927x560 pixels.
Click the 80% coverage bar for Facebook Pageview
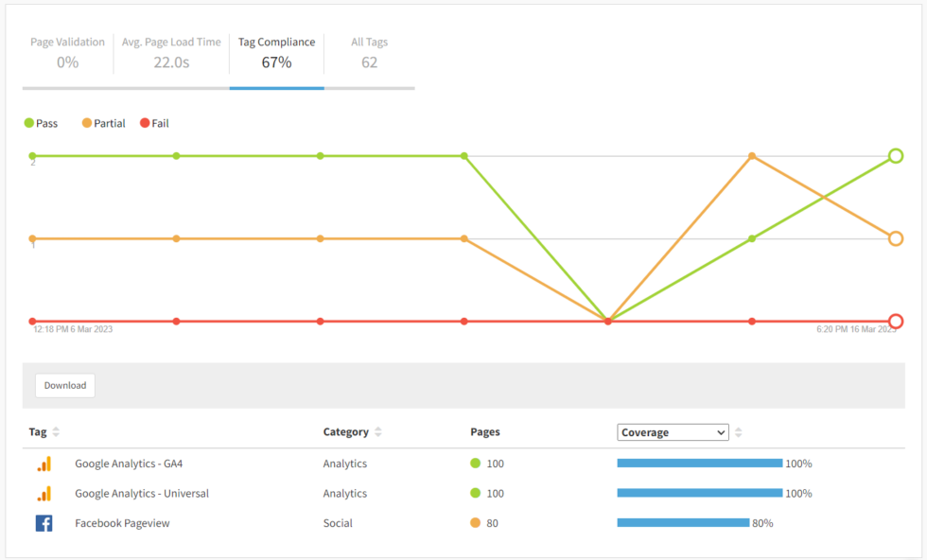coord(681,521)
